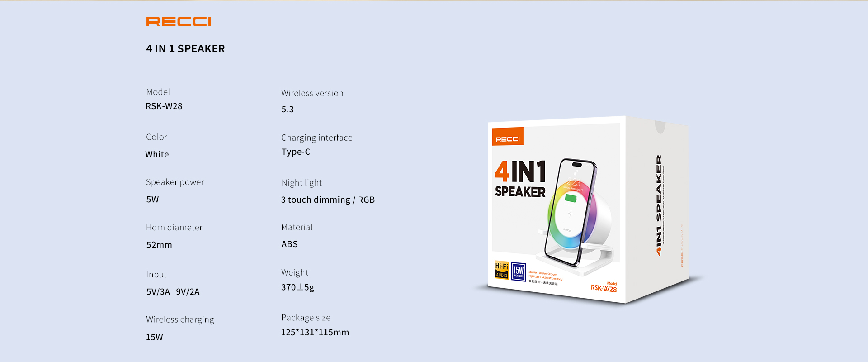Click the 4IN1 SPEAKER text on box front
The width and height of the screenshot is (868, 362).
pos(520,179)
